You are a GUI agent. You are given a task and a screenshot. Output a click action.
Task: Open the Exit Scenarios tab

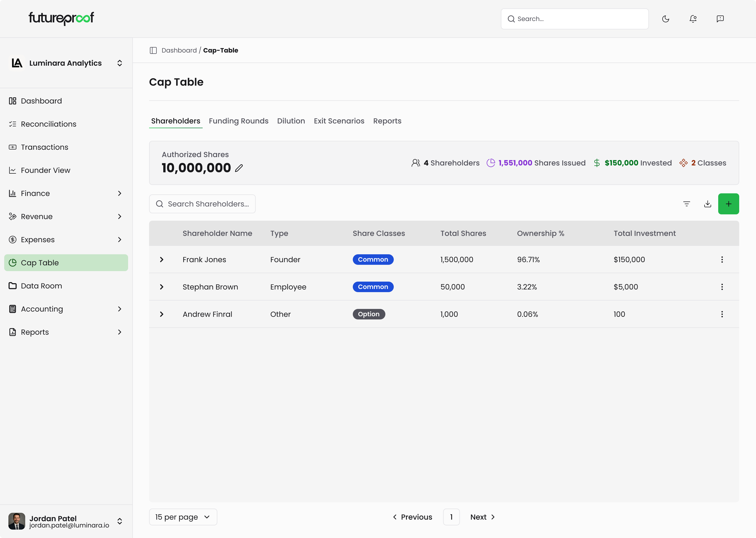tap(339, 121)
